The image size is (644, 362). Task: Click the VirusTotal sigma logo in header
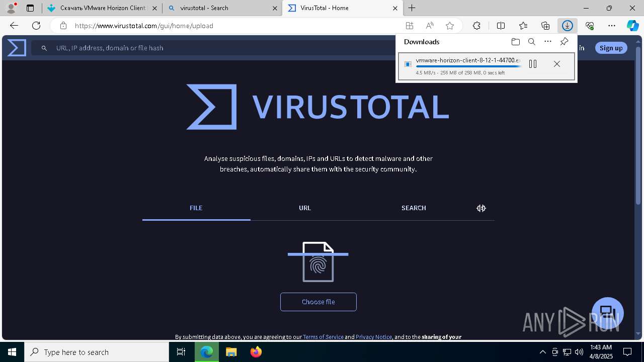pos(17,48)
